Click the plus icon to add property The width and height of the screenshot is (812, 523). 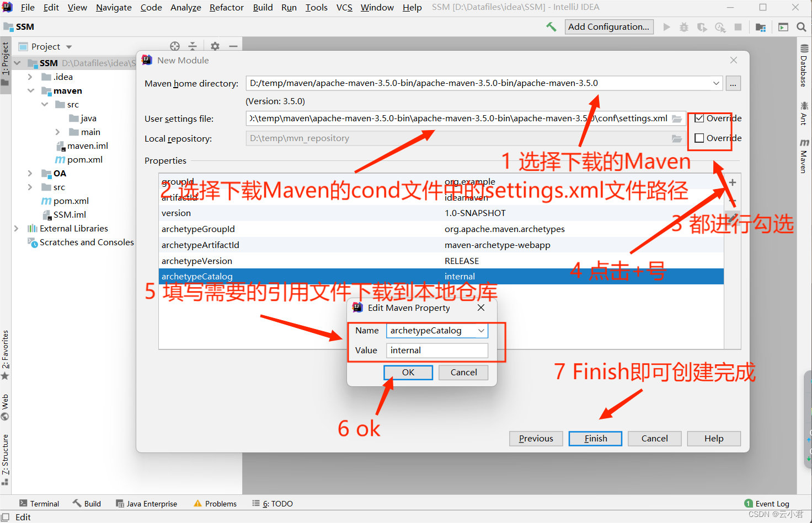point(733,182)
